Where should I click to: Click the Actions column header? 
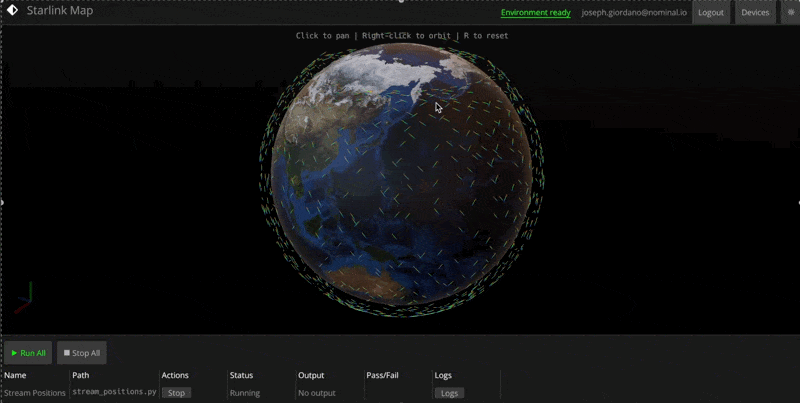click(175, 375)
